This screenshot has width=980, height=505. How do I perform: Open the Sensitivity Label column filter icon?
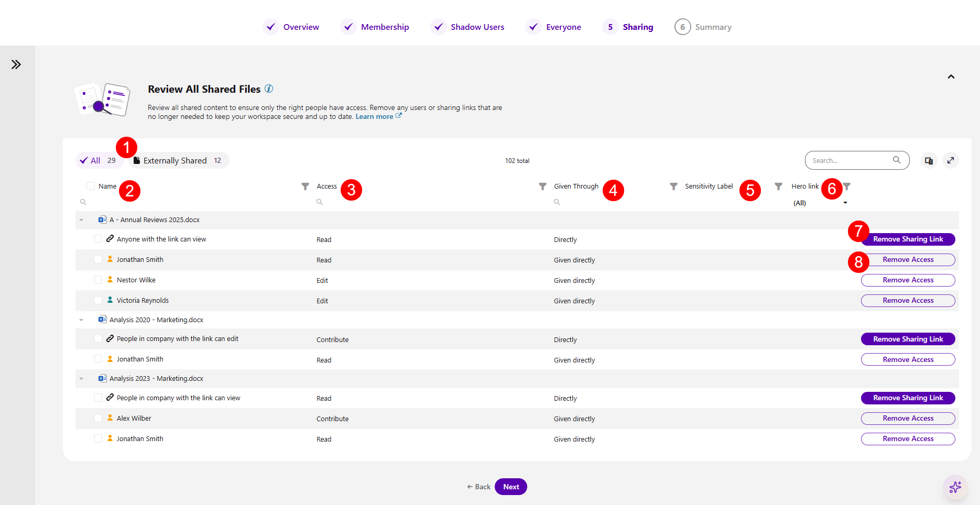pyautogui.click(x=778, y=186)
